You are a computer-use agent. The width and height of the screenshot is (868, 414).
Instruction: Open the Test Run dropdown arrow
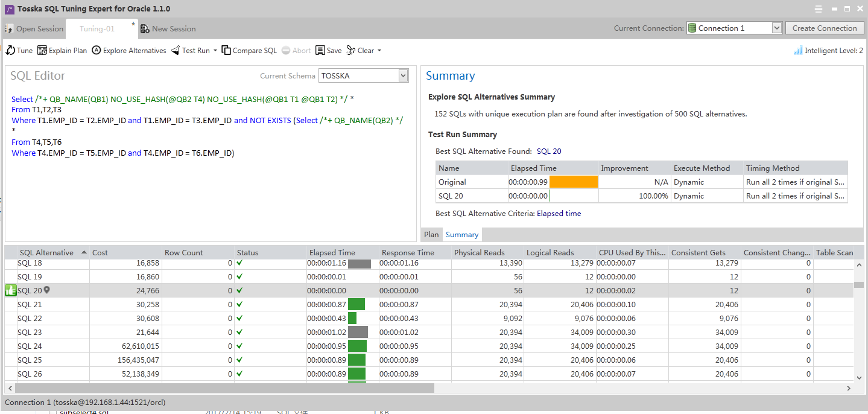(215, 51)
